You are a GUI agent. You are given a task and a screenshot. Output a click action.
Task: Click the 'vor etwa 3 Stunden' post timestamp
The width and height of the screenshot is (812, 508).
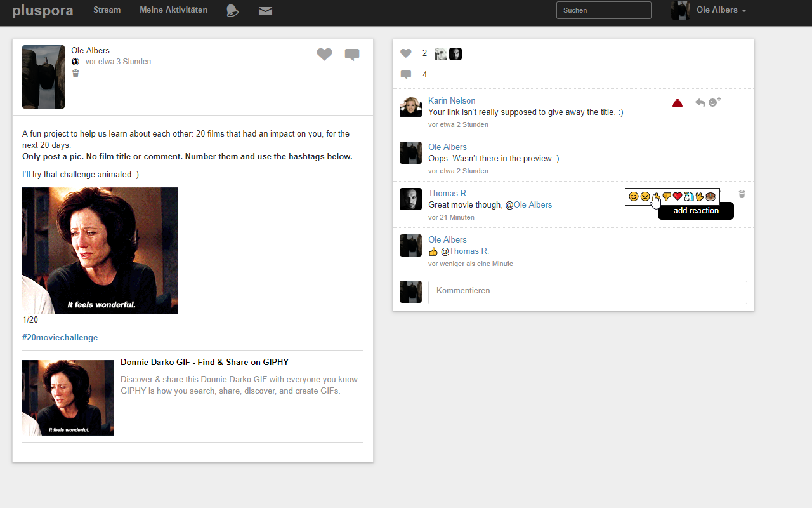[118, 62]
